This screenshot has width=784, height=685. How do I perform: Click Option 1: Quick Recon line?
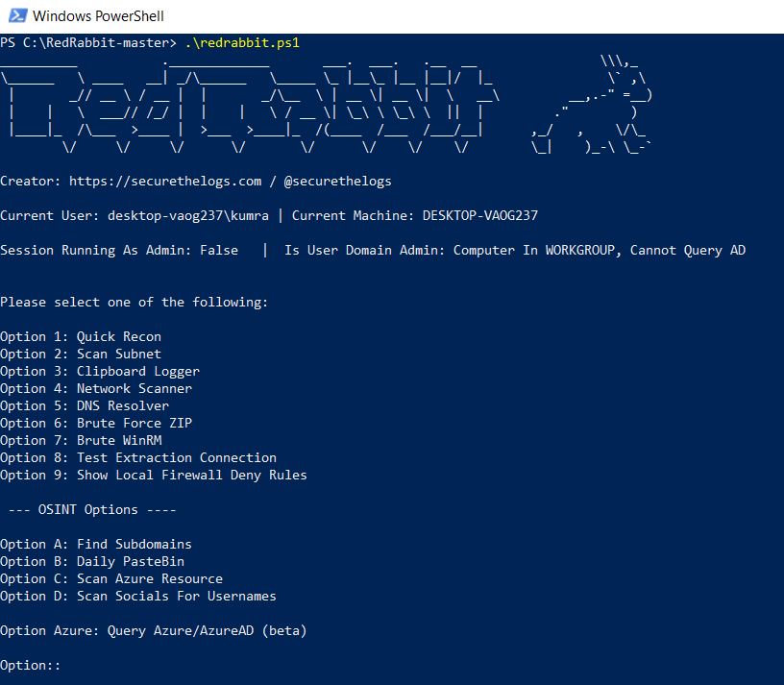coord(81,336)
